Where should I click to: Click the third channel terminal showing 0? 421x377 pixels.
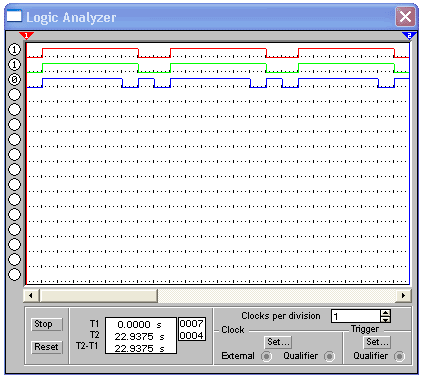click(x=14, y=80)
